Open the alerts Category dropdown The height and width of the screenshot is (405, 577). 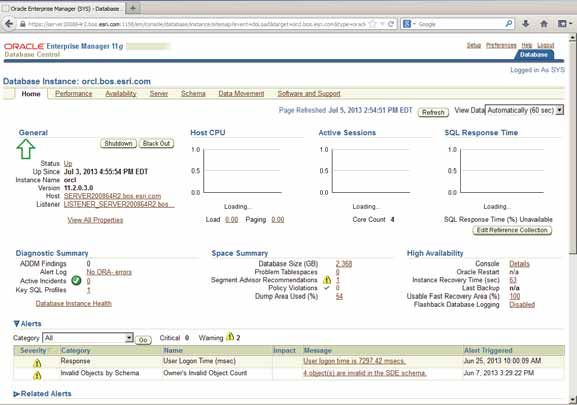click(x=88, y=338)
